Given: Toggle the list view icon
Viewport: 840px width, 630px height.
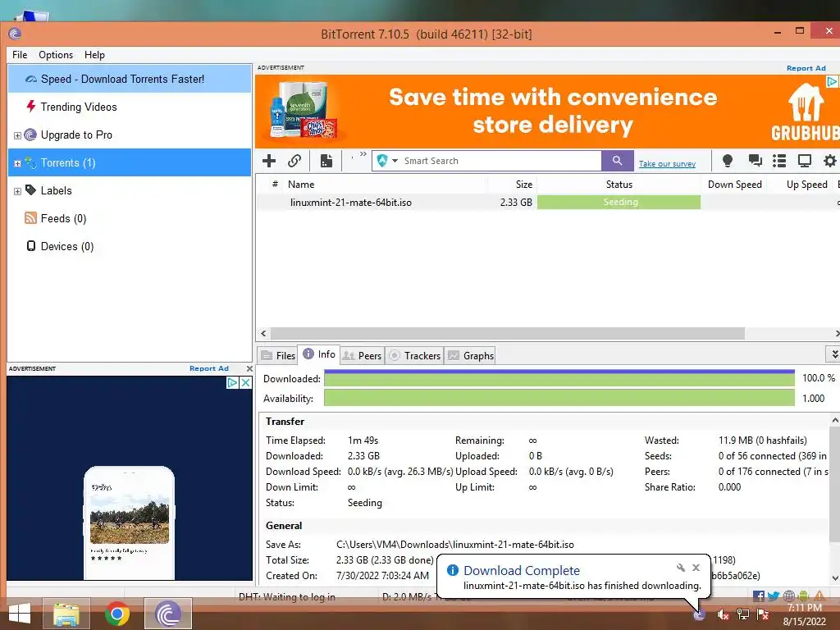Looking at the screenshot, I should [779, 161].
